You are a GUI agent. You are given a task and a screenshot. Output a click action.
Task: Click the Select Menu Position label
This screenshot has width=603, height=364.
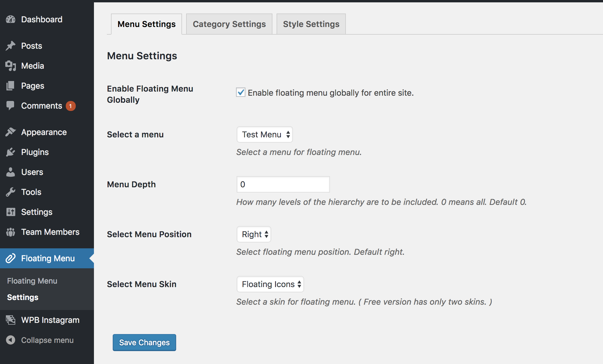149,234
